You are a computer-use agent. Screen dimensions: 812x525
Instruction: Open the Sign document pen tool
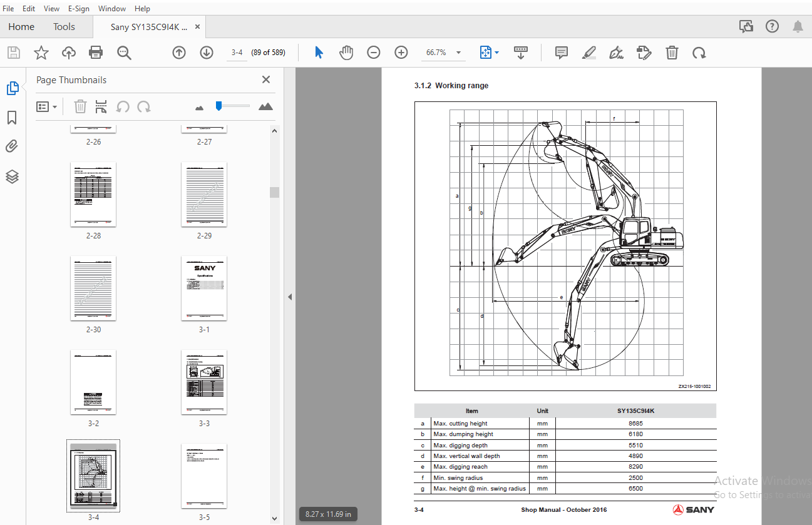click(617, 53)
